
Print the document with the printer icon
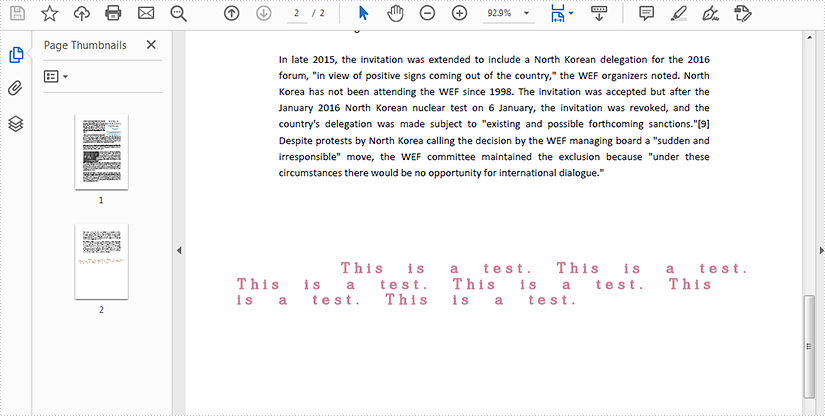(113, 13)
